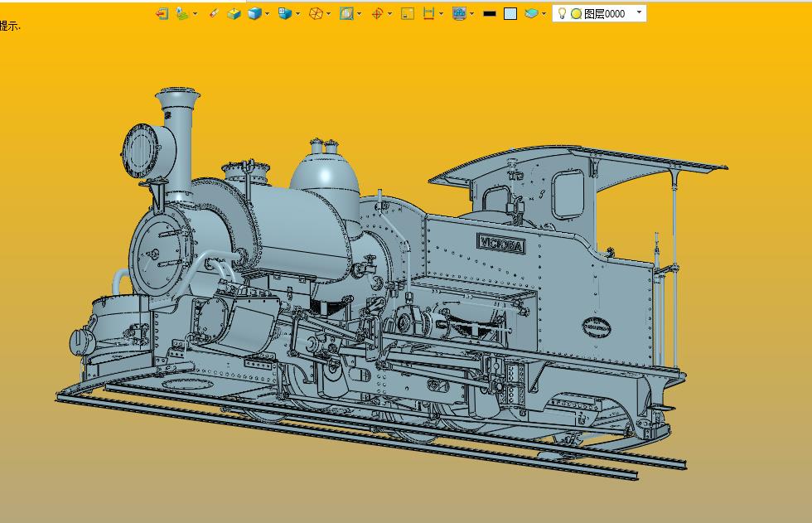Toggle the light bulb layer visibility icon
812x523 pixels.
(x=562, y=13)
